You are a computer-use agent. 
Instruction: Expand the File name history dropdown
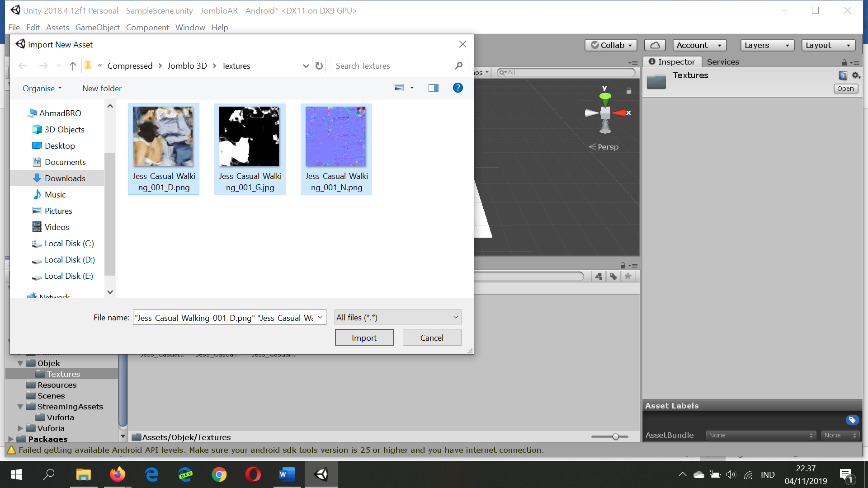320,318
